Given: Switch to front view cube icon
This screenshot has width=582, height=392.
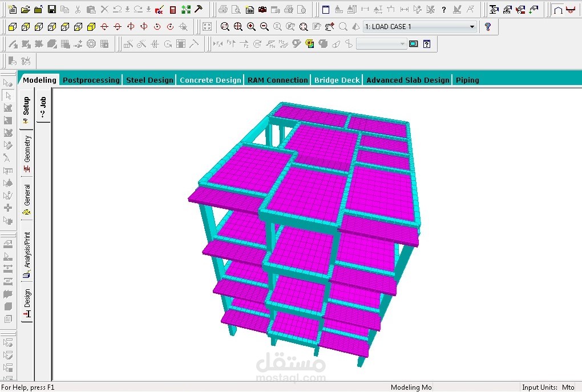Looking at the screenshot, I should point(12,27).
